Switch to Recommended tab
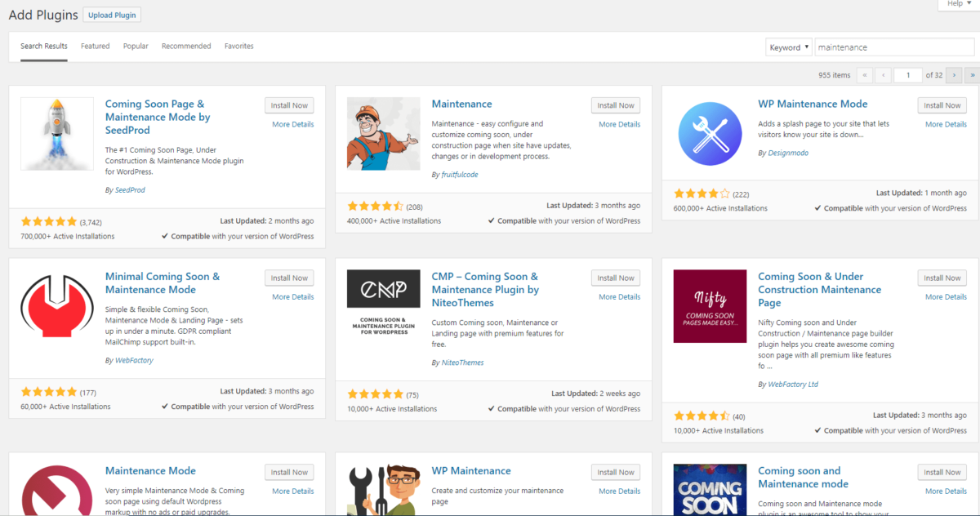Viewport: 980px width, 516px height. (186, 46)
